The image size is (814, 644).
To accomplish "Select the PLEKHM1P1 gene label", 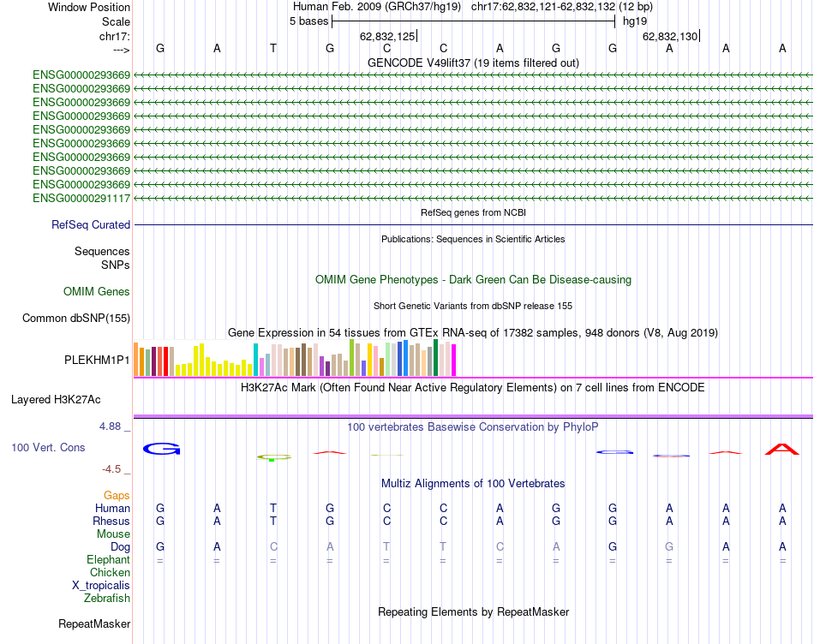I will pos(97,360).
